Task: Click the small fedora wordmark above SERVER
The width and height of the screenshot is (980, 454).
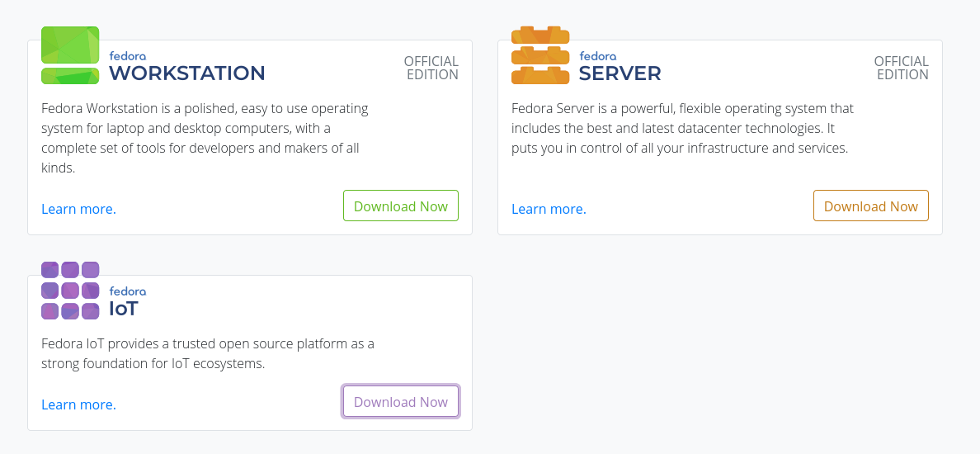Action: (x=597, y=55)
